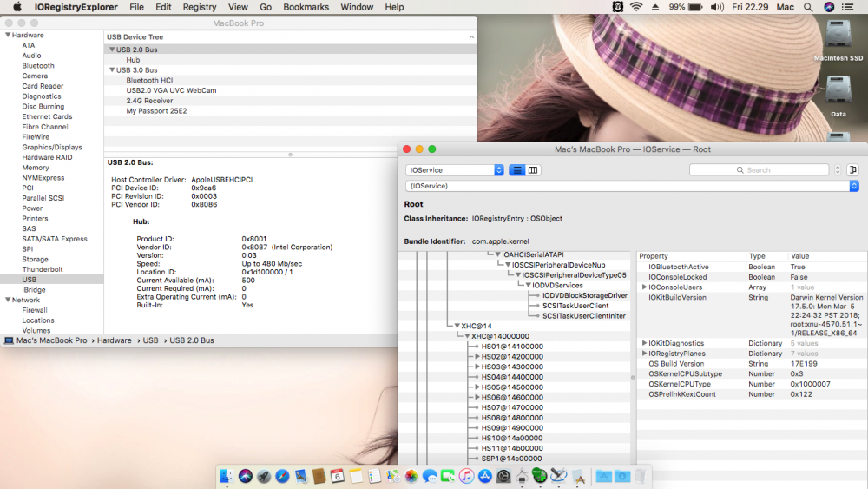Toggle the side panel button beside Search
This screenshot has width=868, height=489.
(x=853, y=170)
